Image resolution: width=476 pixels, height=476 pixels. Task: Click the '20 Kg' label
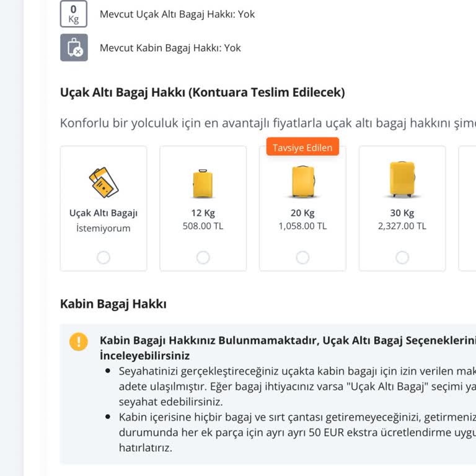pyautogui.click(x=302, y=213)
